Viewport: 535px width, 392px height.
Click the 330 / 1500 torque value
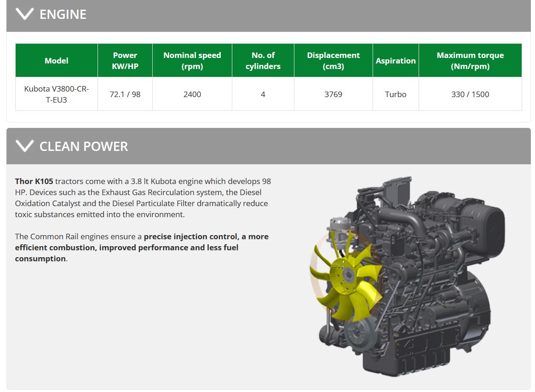coord(470,94)
